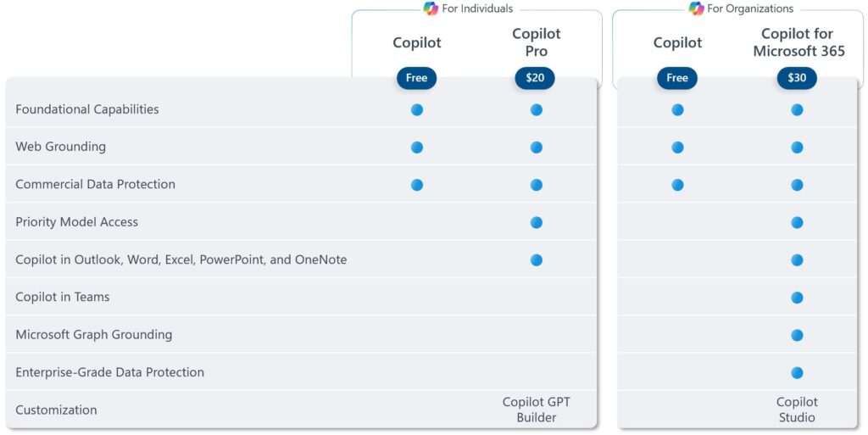868x435 pixels.
Task: Click the Free badge under Organizations Copilot
Action: (x=677, y=78)
